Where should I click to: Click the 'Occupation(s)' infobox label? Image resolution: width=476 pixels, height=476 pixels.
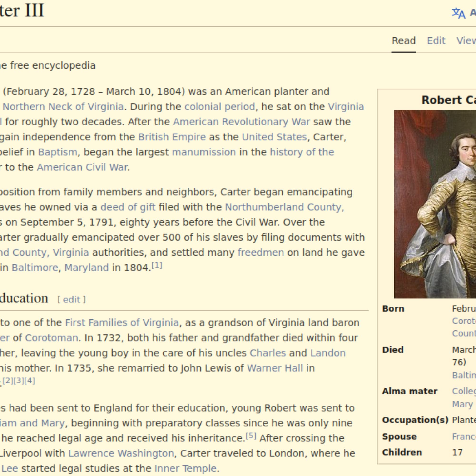click(415, 420)
